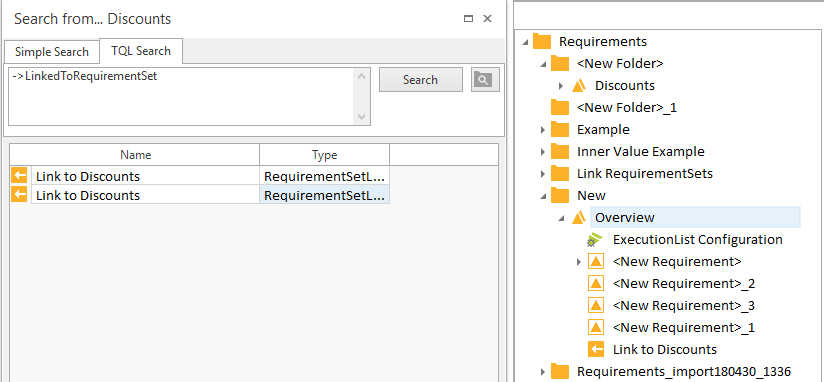Click the Link to Discounts arrow icon in tree
Viewport: 824px width, 382px height.
pyautogui.click(x=596, y=349)
